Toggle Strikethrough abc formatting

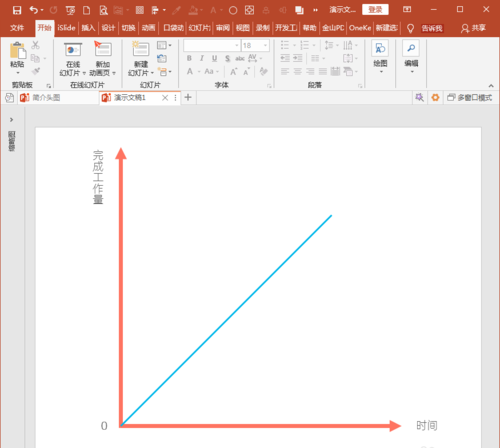pos(240,59)
